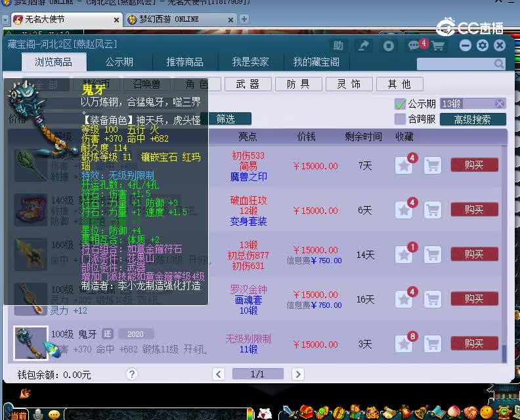Screen dimensions: 520x420
Task: Open the 我的藏宝阁 tab
Action: coord(316,62)
